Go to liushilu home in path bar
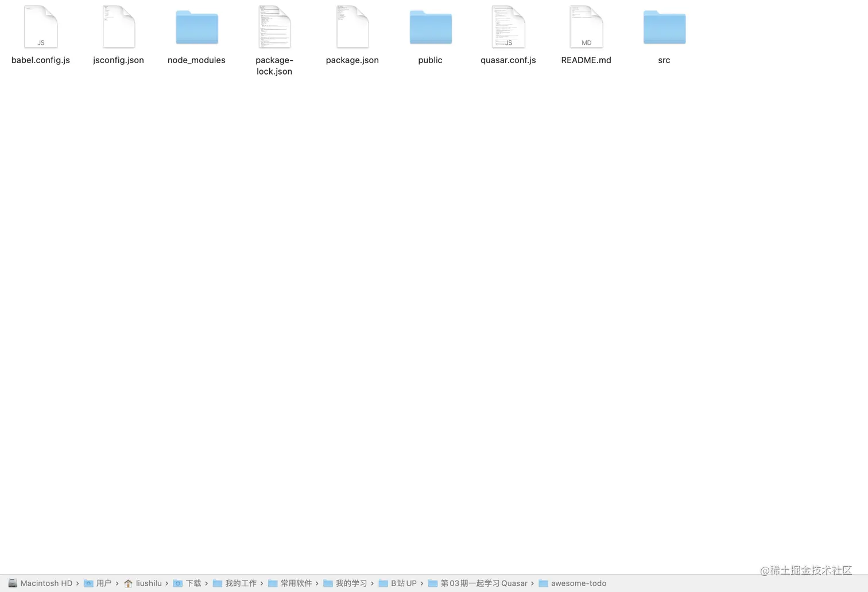This screenshot has width=868, height=592. pyautogui.click(x=142, y=583)
